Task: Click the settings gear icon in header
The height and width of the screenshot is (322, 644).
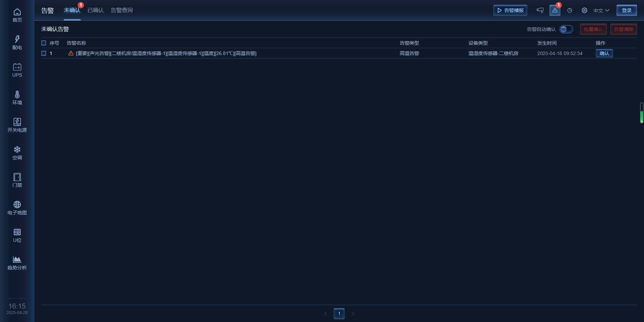Action: click(584, 10)
